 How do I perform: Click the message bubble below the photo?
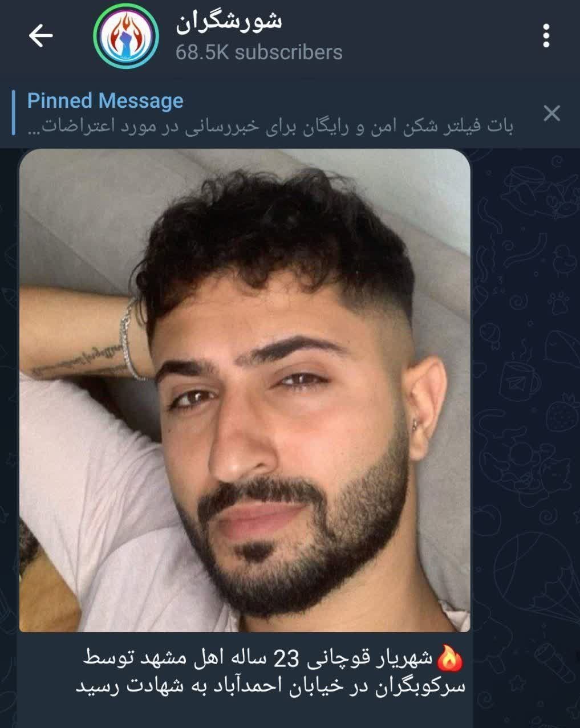[x=245, y=680]
